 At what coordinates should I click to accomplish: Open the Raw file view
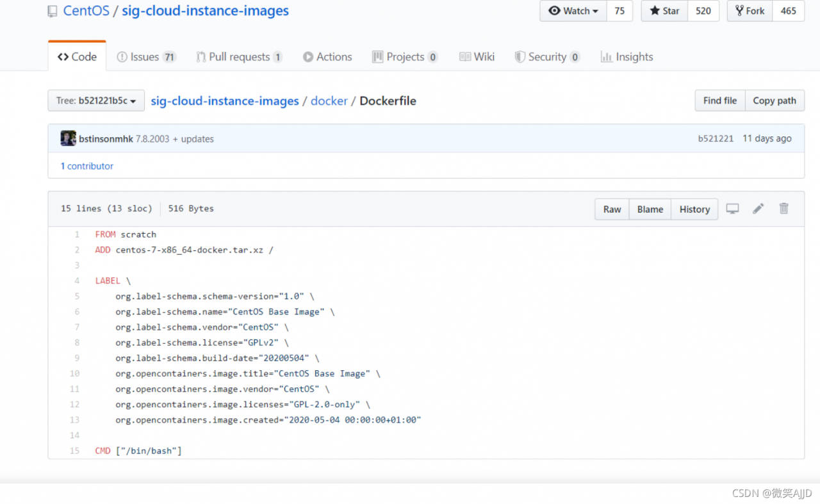[x=612, y=209]
